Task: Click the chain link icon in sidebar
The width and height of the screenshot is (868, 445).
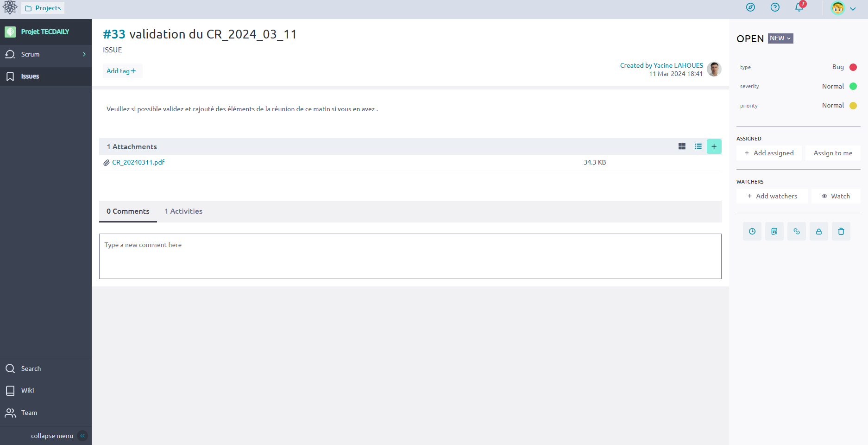Action: tap(796, 231)
